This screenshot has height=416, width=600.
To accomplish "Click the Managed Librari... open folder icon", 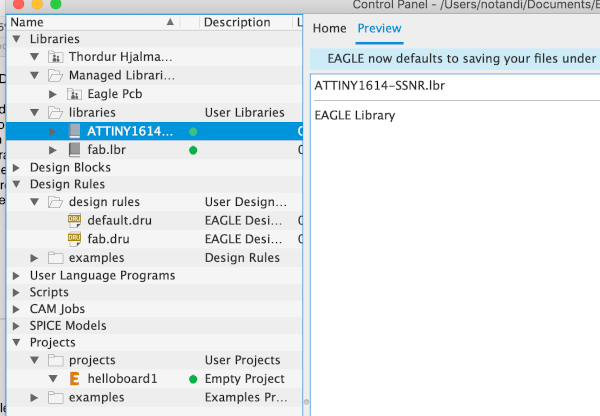I will coord(55,75).
